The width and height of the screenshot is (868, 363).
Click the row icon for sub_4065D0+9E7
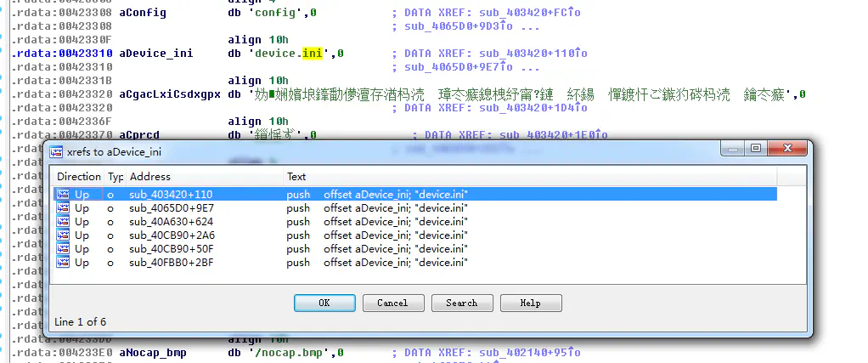tap(63, 208)
